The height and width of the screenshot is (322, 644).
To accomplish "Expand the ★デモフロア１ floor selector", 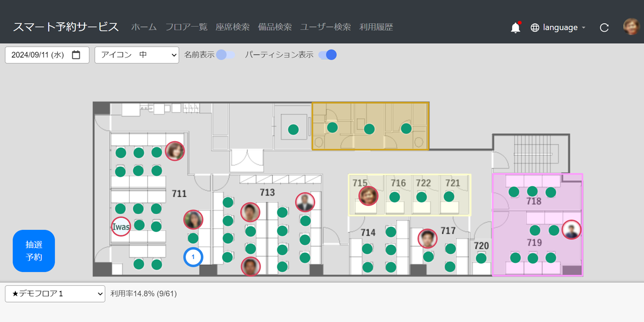I will (x=55, y=294).
